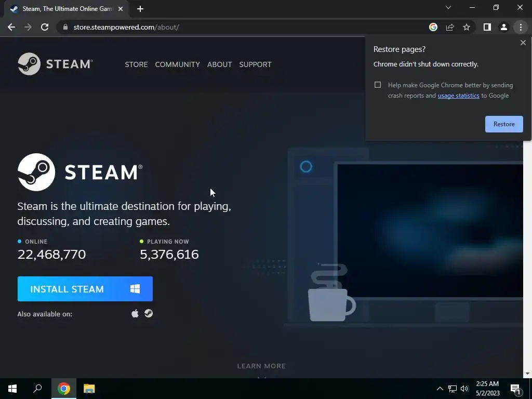This screenshot has width=532, height=399.
Task: Close the Steam browser tab
Action: [121, 9]
